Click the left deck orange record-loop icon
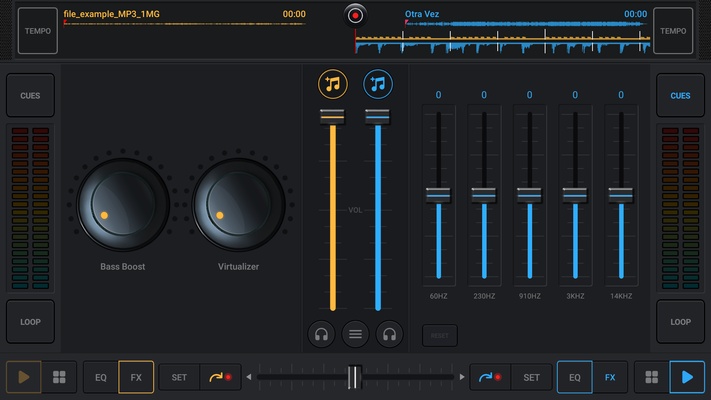This screenshot has height=400, width=711. (x=220, y=377)
